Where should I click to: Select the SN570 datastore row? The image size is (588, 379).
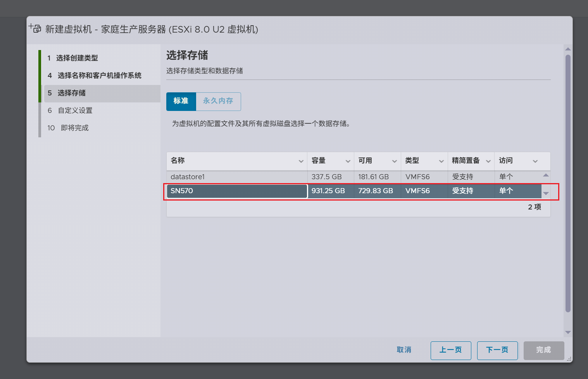point(236,191)
